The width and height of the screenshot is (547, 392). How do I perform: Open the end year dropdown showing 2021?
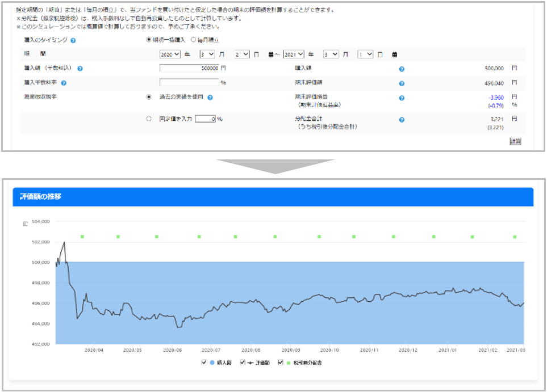click(294, 54)
